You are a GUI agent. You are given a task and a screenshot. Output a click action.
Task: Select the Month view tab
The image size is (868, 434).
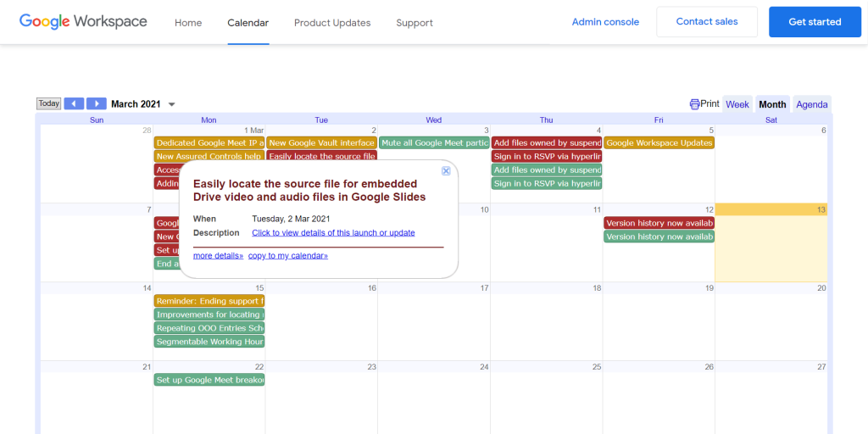pyautogui.click(x=772, y=104)
